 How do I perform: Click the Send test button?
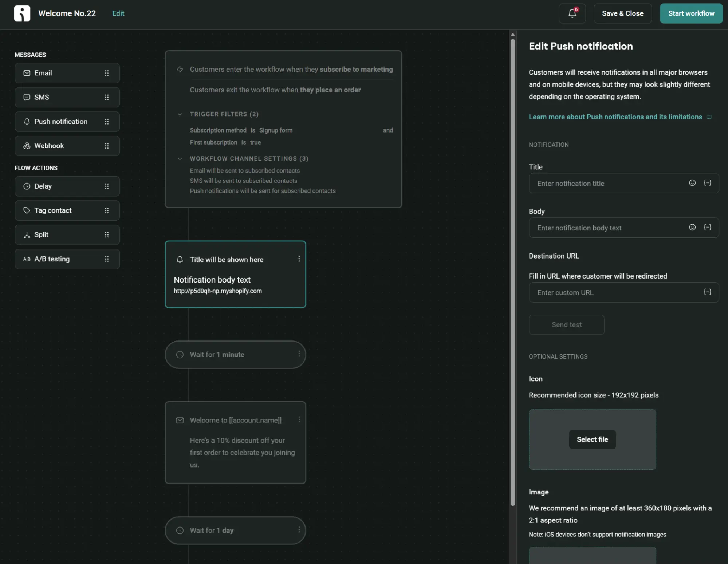coord(566,325)
